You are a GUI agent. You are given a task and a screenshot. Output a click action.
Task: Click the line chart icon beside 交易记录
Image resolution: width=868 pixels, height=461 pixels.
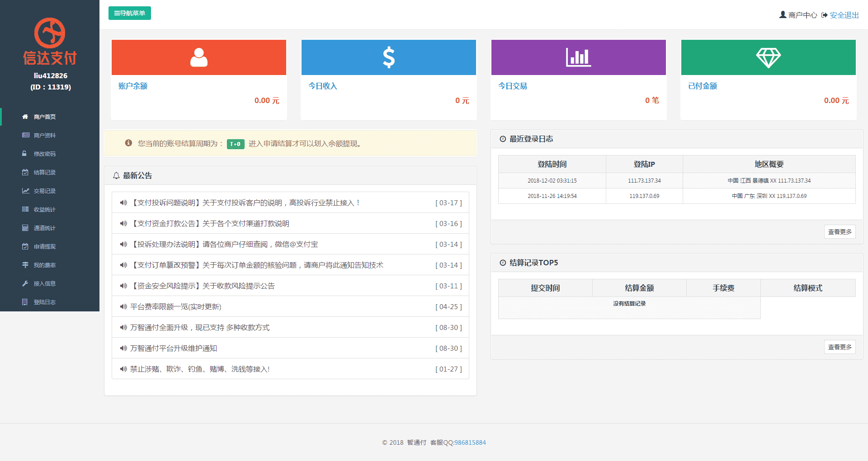pyautogui.click(x=25, y=191)
